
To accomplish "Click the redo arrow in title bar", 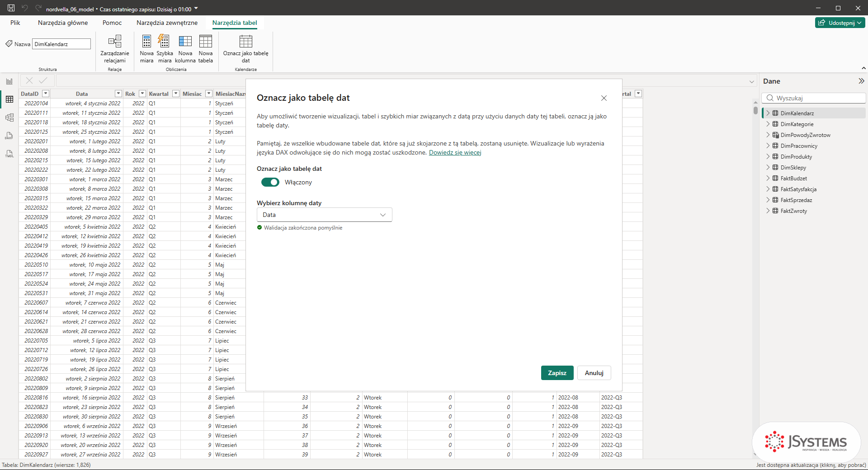I will point(38,8).
